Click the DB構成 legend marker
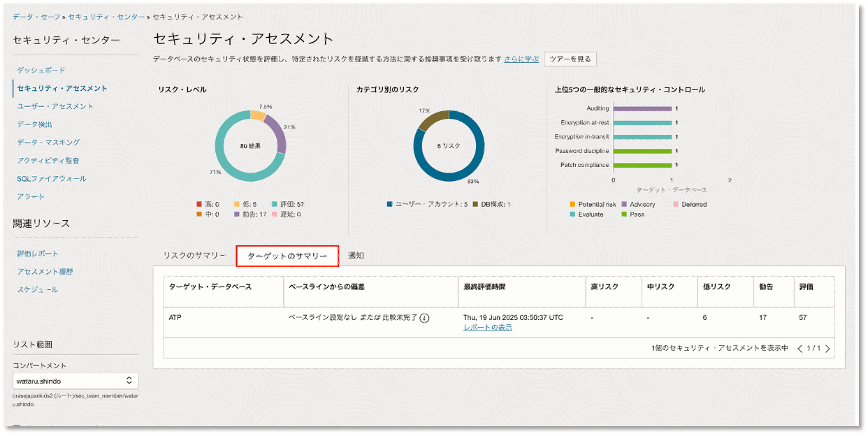 click(x=475, y=205)
